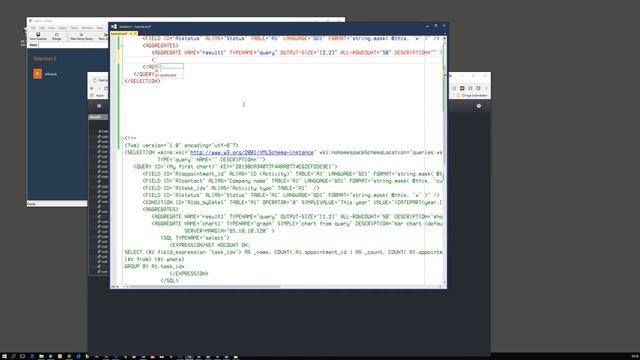Image resolution: width=640 pixels, height=360 pixels.
Task: Collapse the AGGREGATES block in the editor outline margin
Action: tap(122, 46)
